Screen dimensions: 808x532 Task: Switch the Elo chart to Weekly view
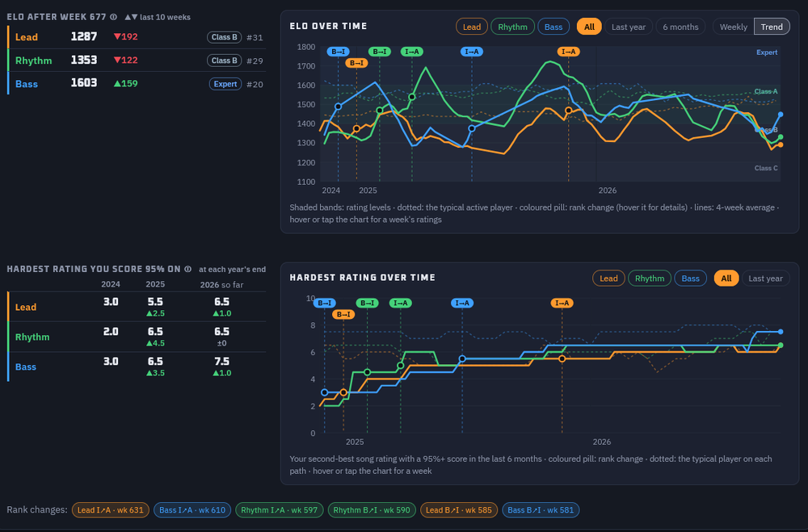click(x=734, y=27)
